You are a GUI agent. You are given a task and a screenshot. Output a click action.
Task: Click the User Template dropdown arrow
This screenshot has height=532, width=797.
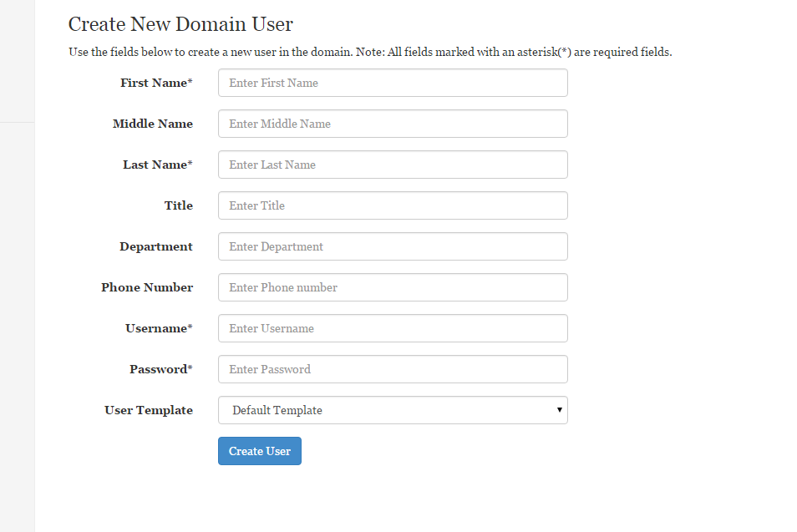(x=559, y=410)
